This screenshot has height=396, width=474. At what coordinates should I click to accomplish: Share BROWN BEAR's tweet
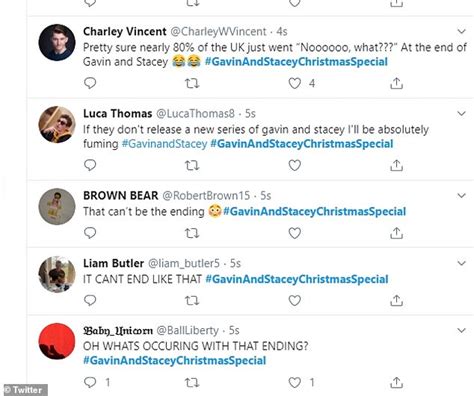pyautogui.click(x=396, y=233)
